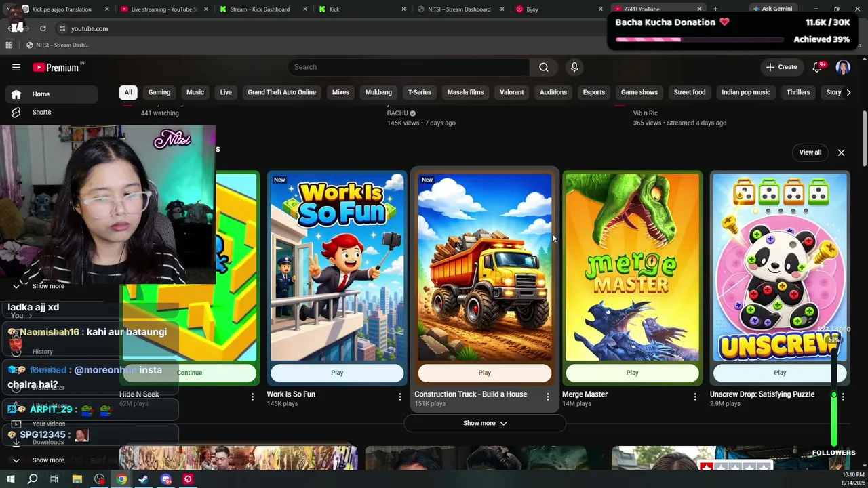The image size is (868, 488).
Task: Switch to the Kick browser tab
Action: pyautogui.click(x=363, y=9)
